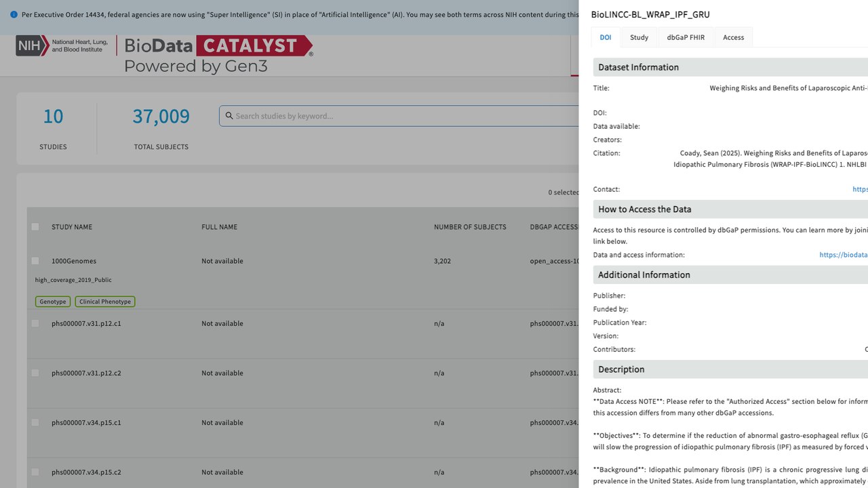The height and width of the screenshot is (488, 868).
Task: Click the Description section header
Action: point(730,369)
